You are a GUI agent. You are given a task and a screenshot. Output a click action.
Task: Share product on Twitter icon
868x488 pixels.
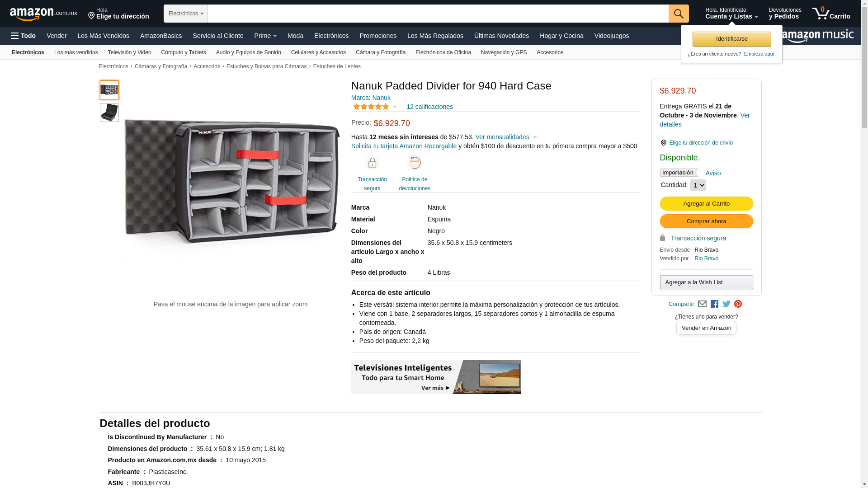click(726, 304)
